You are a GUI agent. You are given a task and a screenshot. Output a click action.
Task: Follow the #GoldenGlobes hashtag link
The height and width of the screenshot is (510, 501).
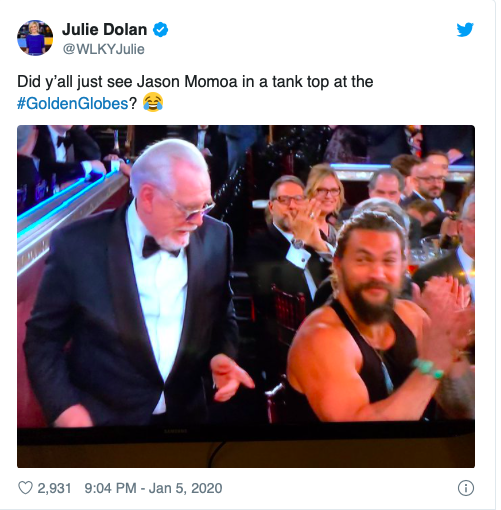click(72, 103)
